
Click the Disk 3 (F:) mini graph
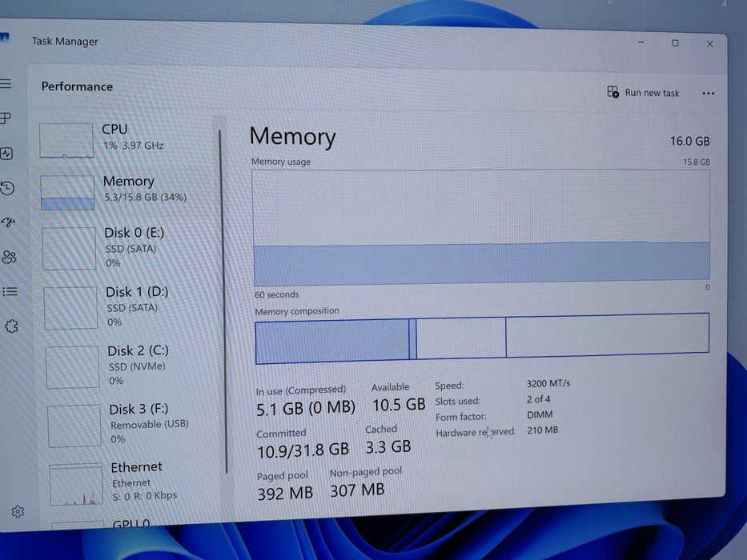pyautogui.click(x=74, y=426)
